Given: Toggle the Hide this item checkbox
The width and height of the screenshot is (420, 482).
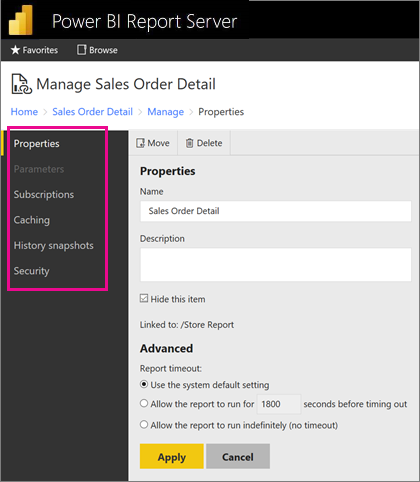Looking at the screenshot, I should click(x=144, y=298).
